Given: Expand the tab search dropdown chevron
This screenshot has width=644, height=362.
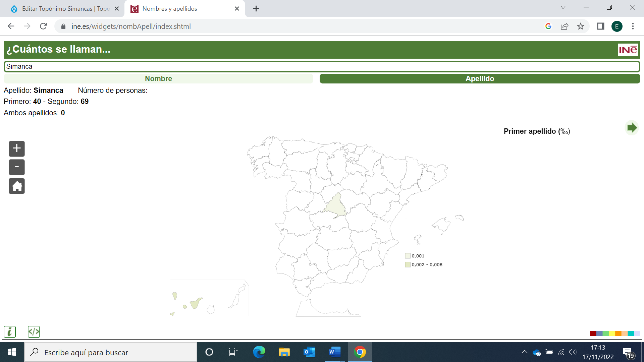Looking at the screenshot, I should 563,7.
